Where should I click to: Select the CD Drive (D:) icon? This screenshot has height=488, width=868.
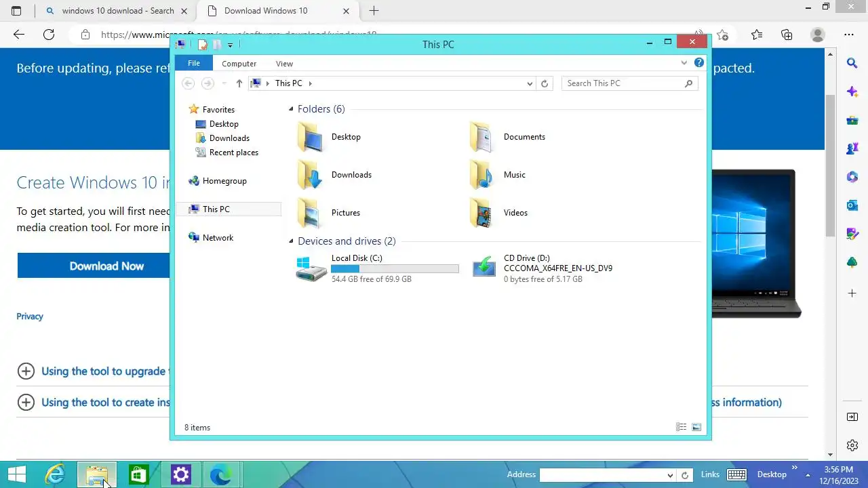[484, 267]
